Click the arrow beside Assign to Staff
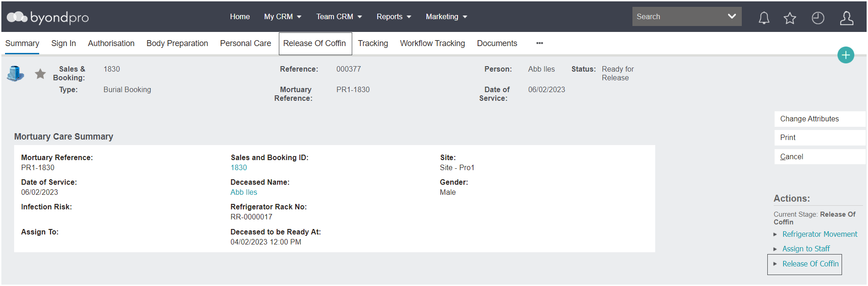The height and width of the screenshot is (286, 868). point(775,249)
